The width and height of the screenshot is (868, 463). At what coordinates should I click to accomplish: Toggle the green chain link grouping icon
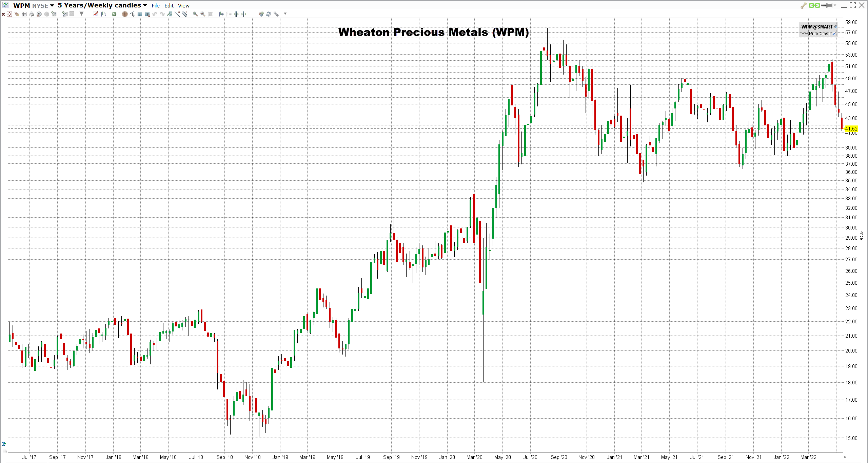[x=814, y=5]
